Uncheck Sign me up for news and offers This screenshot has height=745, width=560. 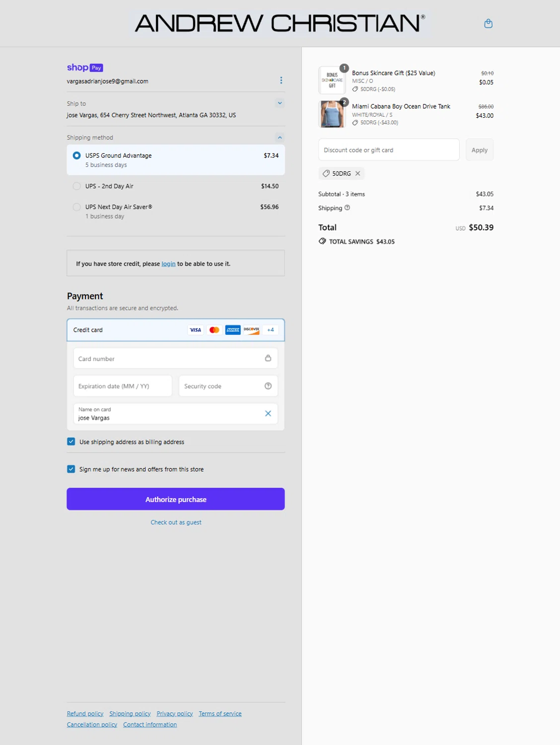point(71,469)
